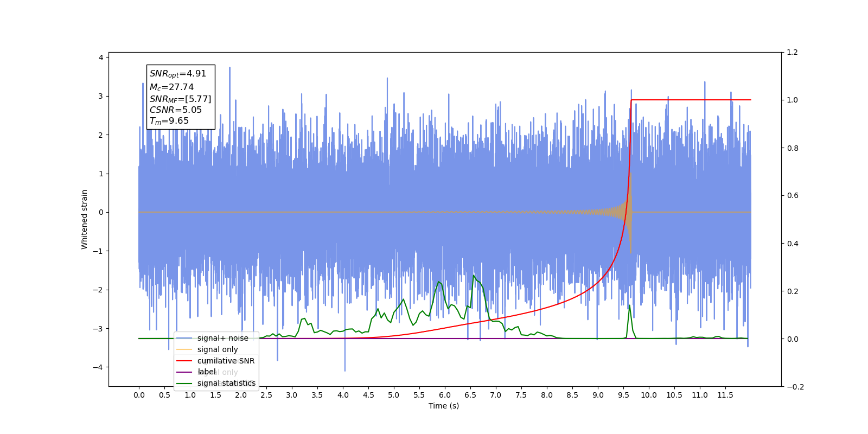Click the left y-axis tick label 0
Viewport: 868px width, 434px height.
point(101,212)
